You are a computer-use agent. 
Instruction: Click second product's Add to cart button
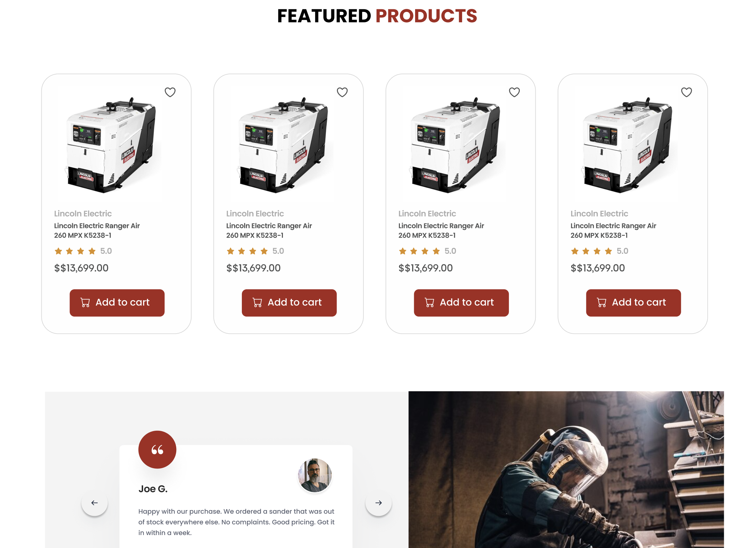pyautogui.click(x=289, y=303)
